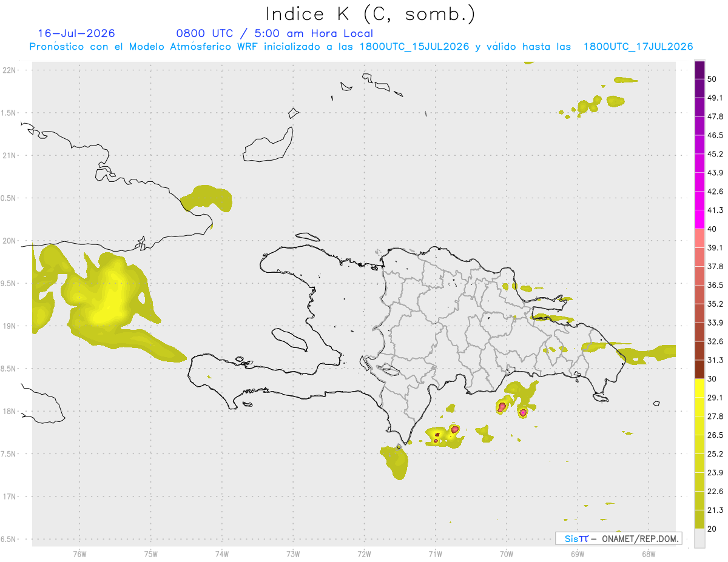
Task: Pick the magenta swatch between 40 and 41.3
Action: point(699,219)
